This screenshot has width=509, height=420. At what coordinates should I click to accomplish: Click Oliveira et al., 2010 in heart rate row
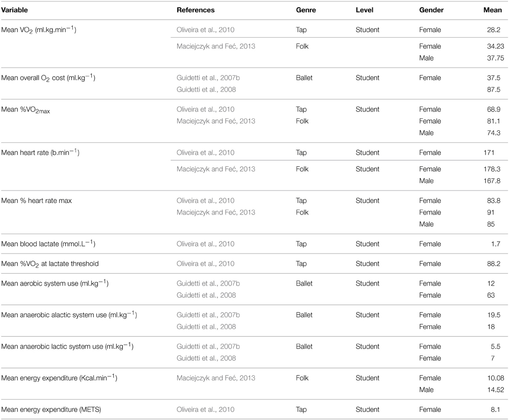205,152
